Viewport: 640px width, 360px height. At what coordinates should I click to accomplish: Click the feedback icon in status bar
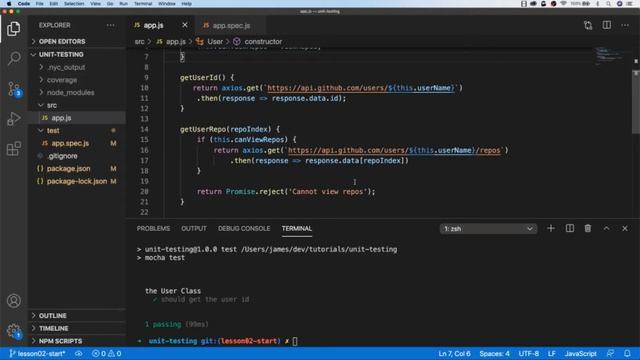click(x=611, y=353)
